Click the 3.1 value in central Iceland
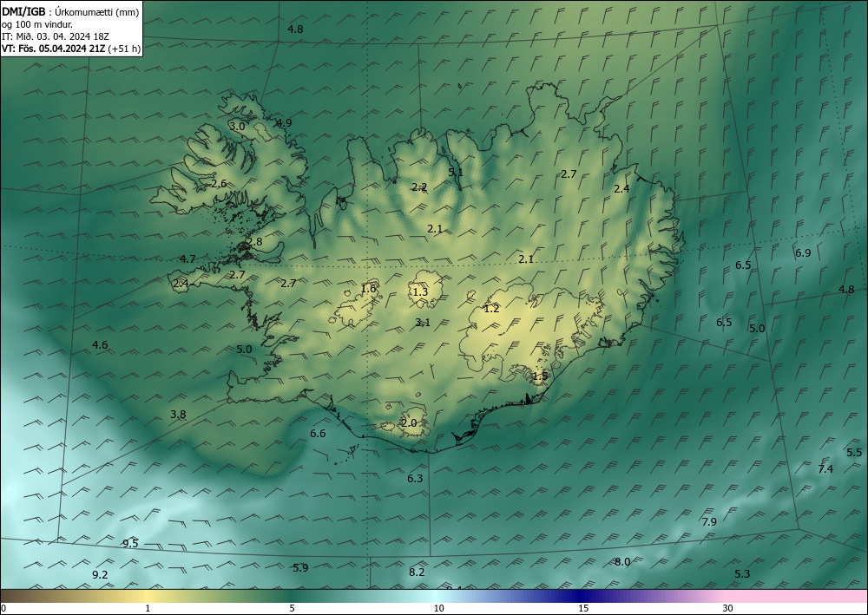The image size is (868, 615). point(423,323)
